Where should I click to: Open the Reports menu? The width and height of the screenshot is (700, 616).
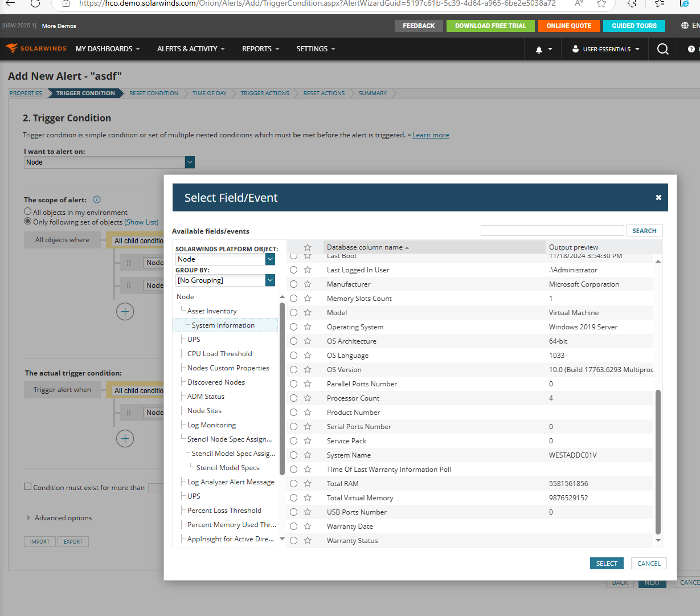point(260,49)
